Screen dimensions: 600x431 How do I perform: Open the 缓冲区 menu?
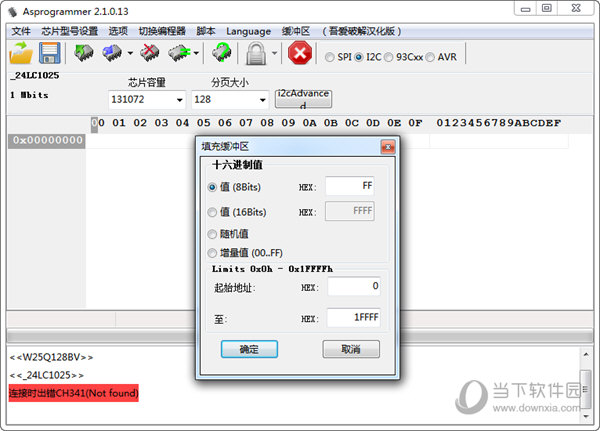click(x=296, y=31)
